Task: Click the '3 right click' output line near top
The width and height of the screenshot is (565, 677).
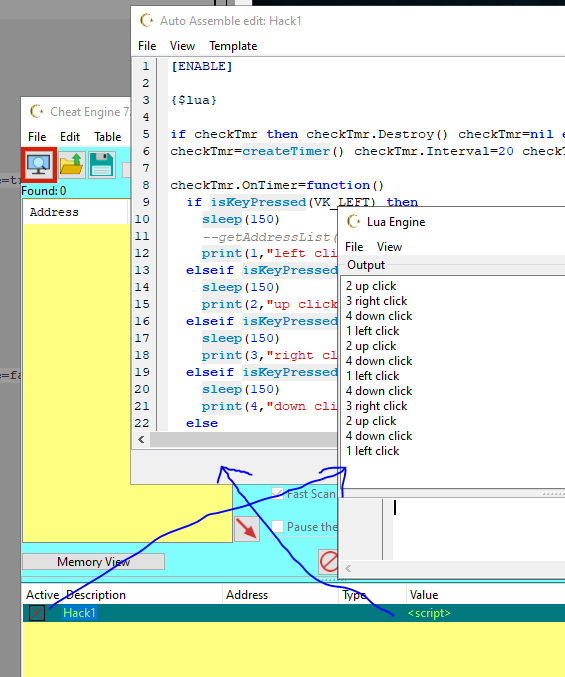Action: 376,301
